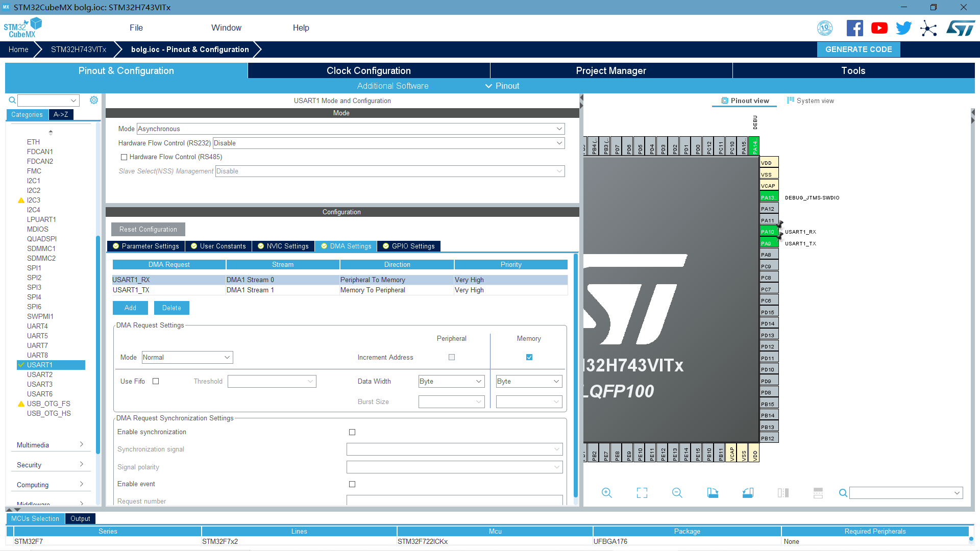Screen dimensions: 980x551
Task: Click the peripheral list vertical scrollbar
Action: 98,344
